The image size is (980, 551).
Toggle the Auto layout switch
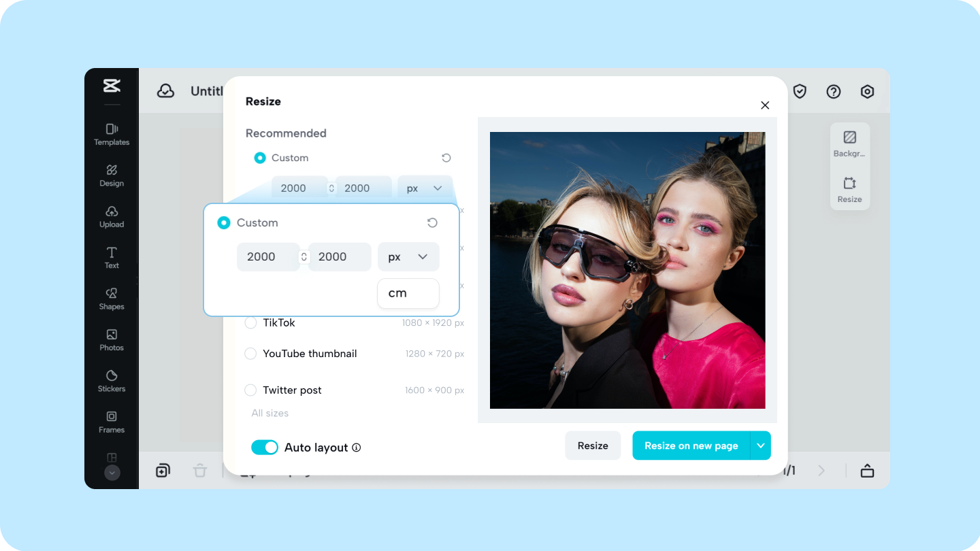[265, 447]
